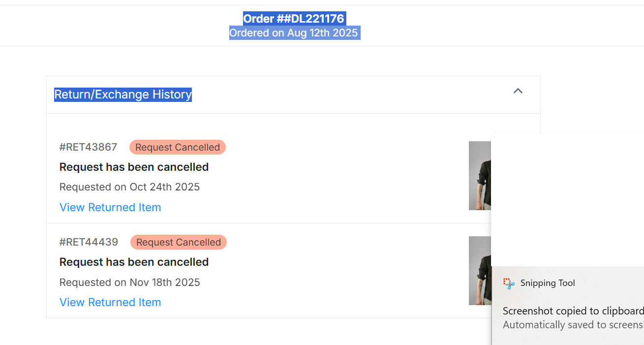Click the 'Ordered on Aug 12th 2025' text
Viewport: 644px width, 345px height.
click(x=294, y=33)
